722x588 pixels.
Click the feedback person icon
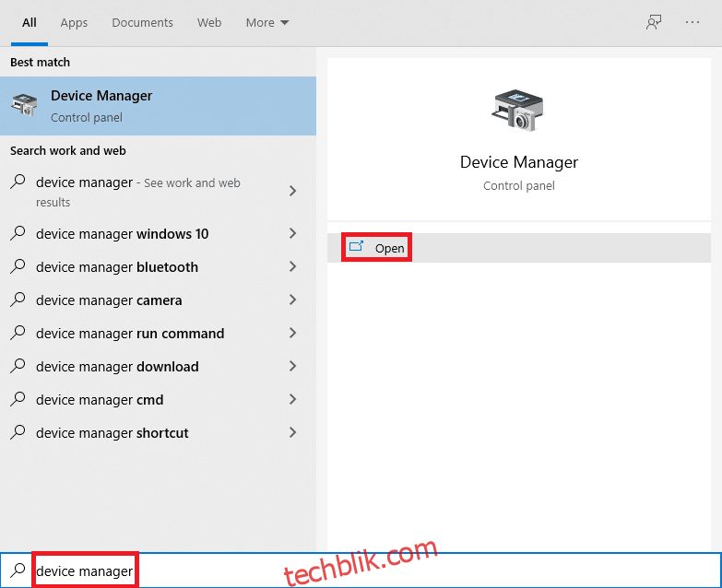tap(654, 22)
